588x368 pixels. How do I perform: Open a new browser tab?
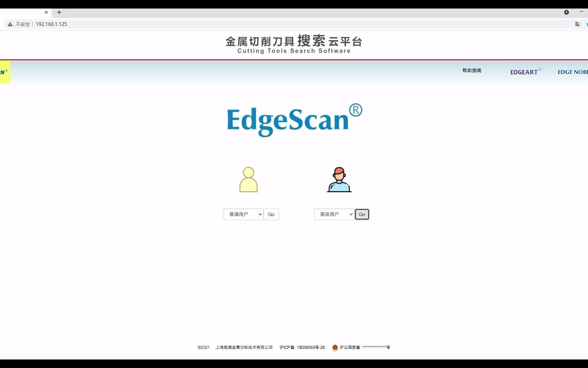[59, 12]
